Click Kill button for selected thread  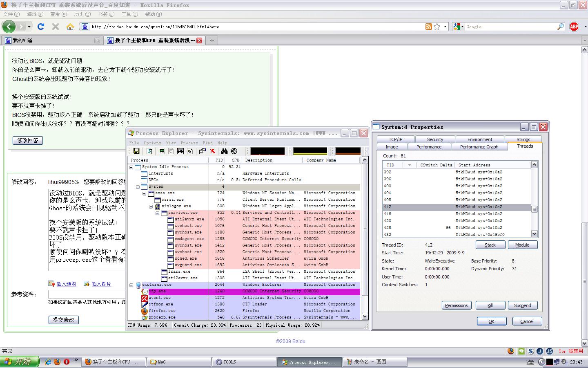click(x=490, y=305)
